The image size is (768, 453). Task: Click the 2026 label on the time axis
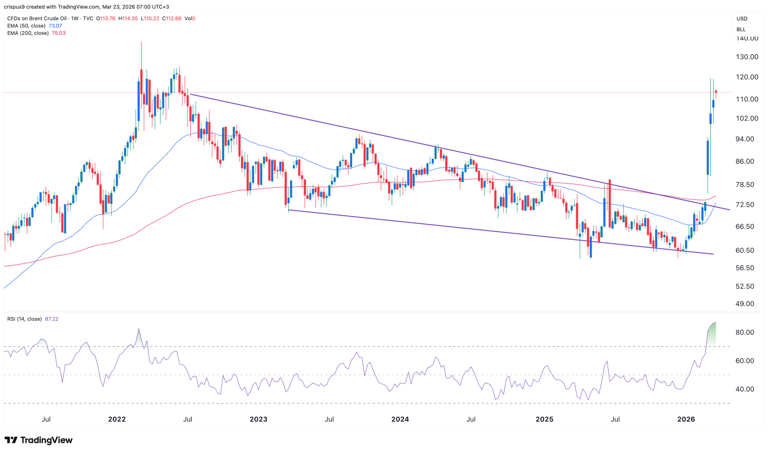[686, 419]
